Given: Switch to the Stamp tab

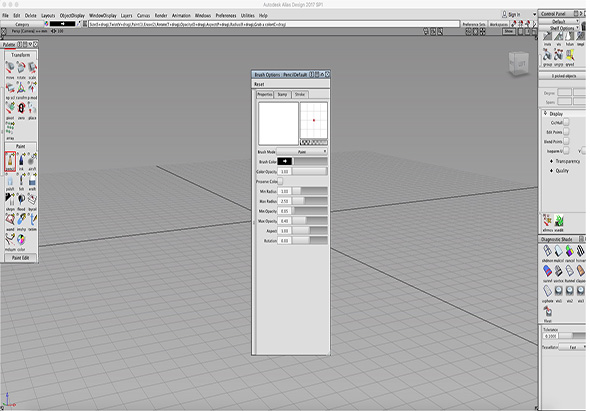Looking at the screenshot, I should click(x=282, y=94).
